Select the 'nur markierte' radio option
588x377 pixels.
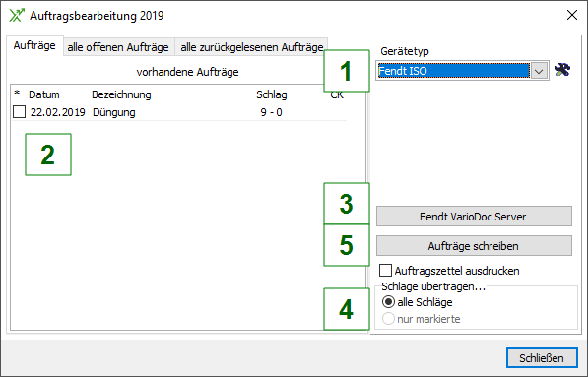pos(388,319)
